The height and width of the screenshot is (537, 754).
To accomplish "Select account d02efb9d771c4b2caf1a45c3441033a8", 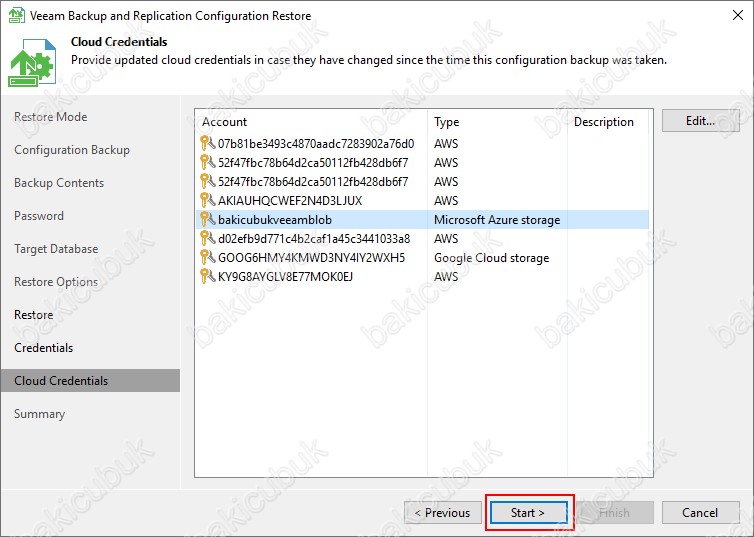I will (314, 238).
